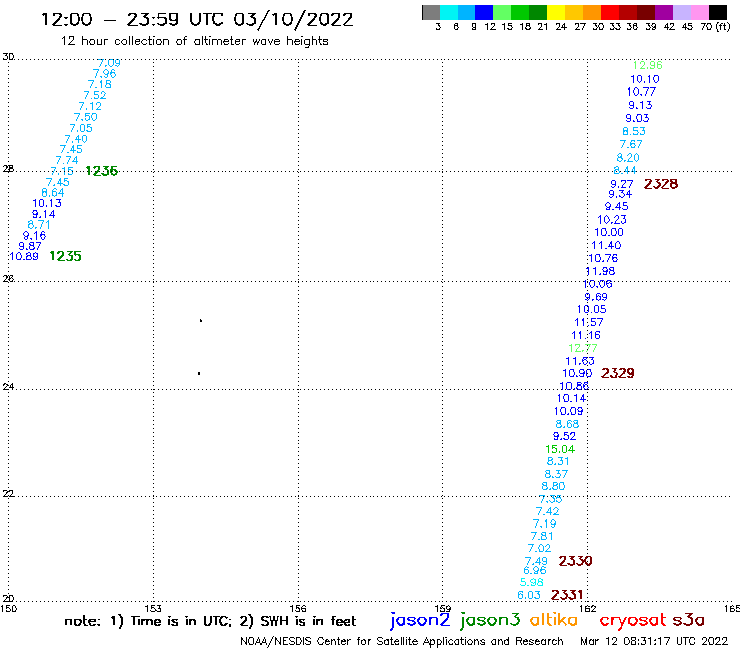Select the bright red legend swatch
Viewport: 740px width, 650px height.
point(610,12)
